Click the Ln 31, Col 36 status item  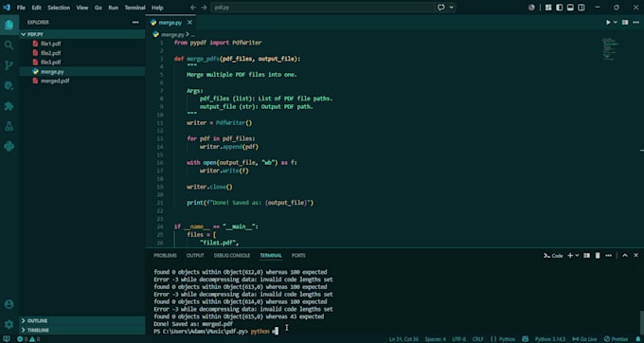pos(404,339)
